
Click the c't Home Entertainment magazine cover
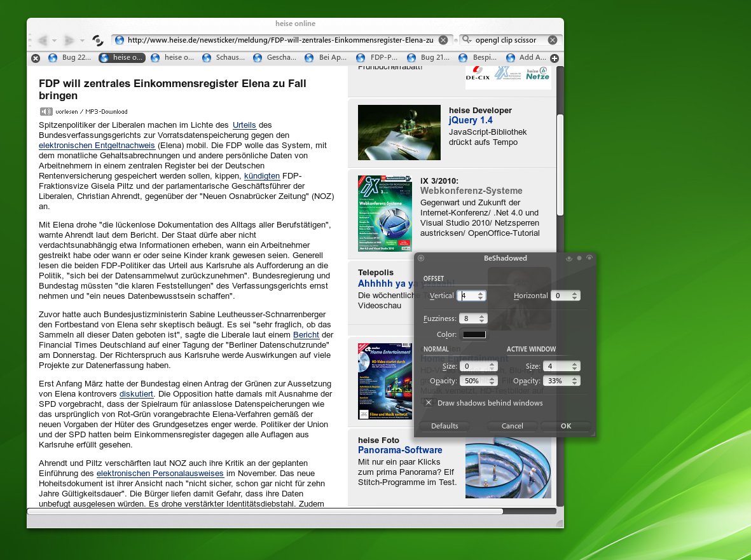pyautogui.click(x=385, y=381)
